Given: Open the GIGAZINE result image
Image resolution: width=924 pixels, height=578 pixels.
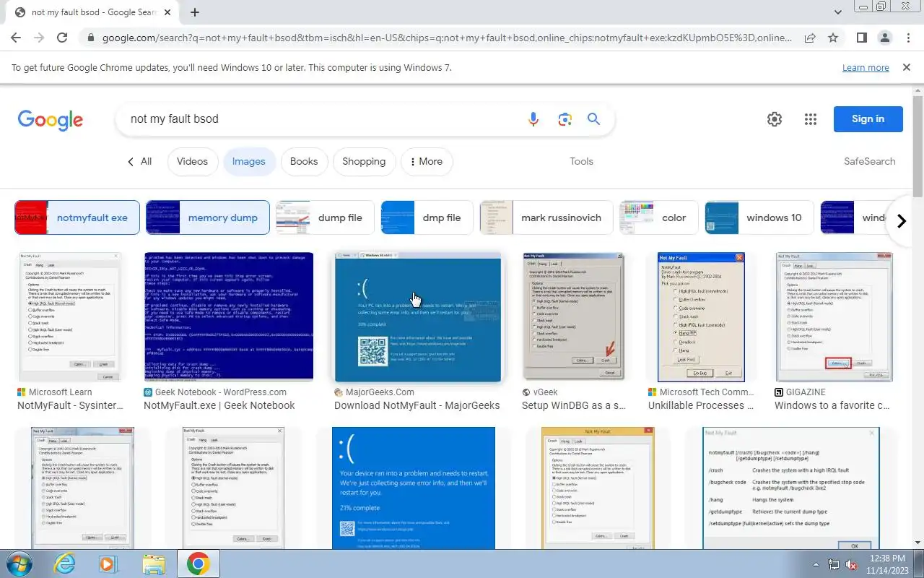Looking at the screenshot, I should click(834, 316).
